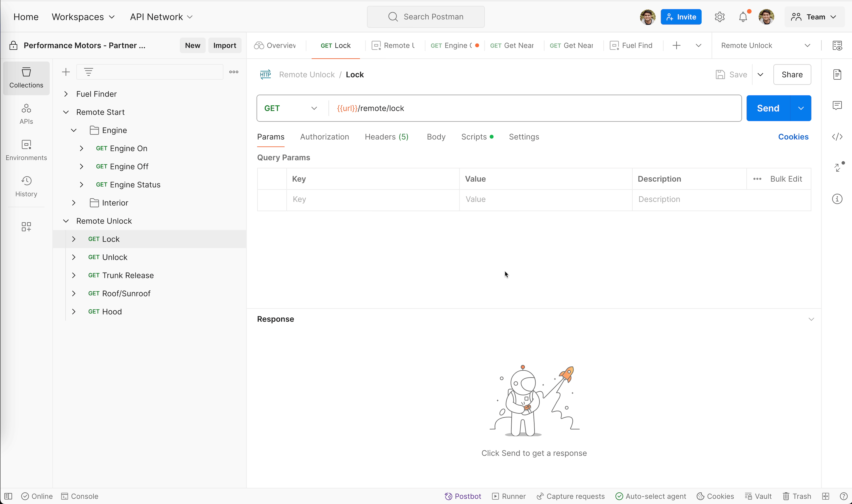Open the History sidebar panel

[26, 186]
